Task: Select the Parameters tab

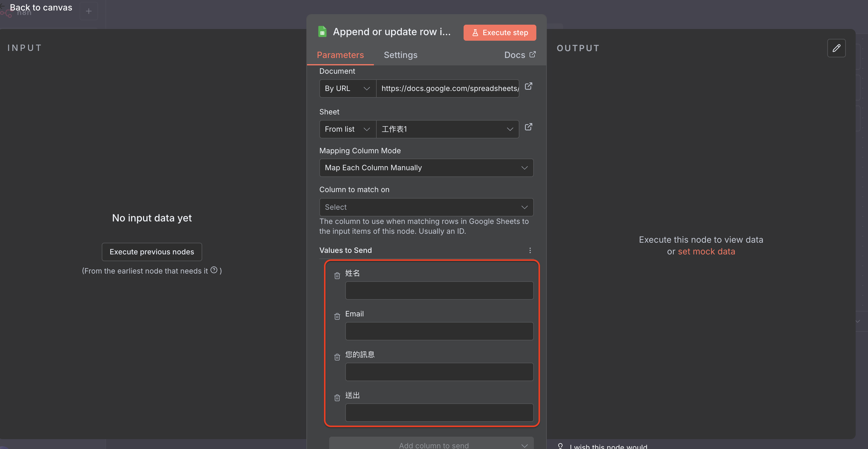Action: pyautogui.click(x=340, y=55)
